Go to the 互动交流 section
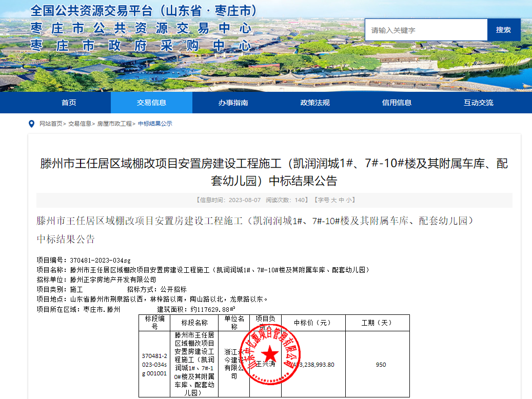Screen dimensions: 532x399 (x=479, y=103)
